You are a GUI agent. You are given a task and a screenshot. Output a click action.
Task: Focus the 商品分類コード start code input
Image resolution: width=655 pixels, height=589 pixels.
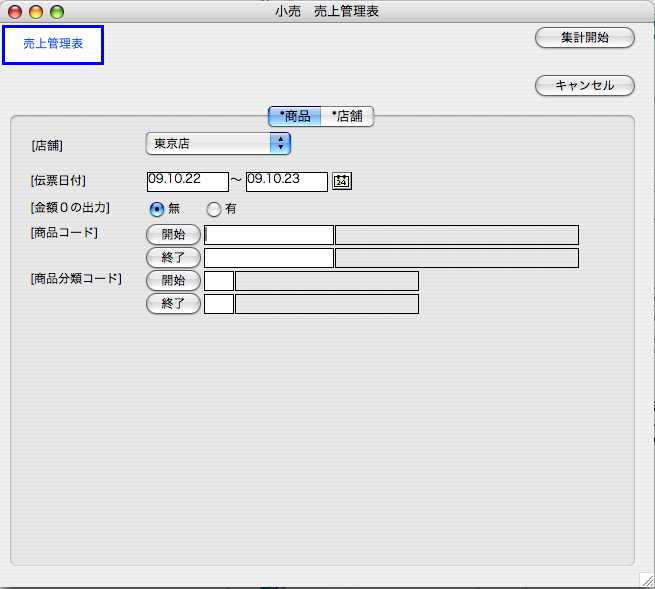pos(218,281)
